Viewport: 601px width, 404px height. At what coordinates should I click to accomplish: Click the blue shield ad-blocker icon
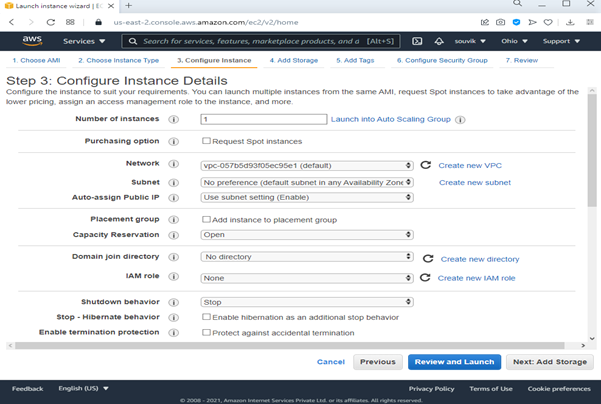516,22
